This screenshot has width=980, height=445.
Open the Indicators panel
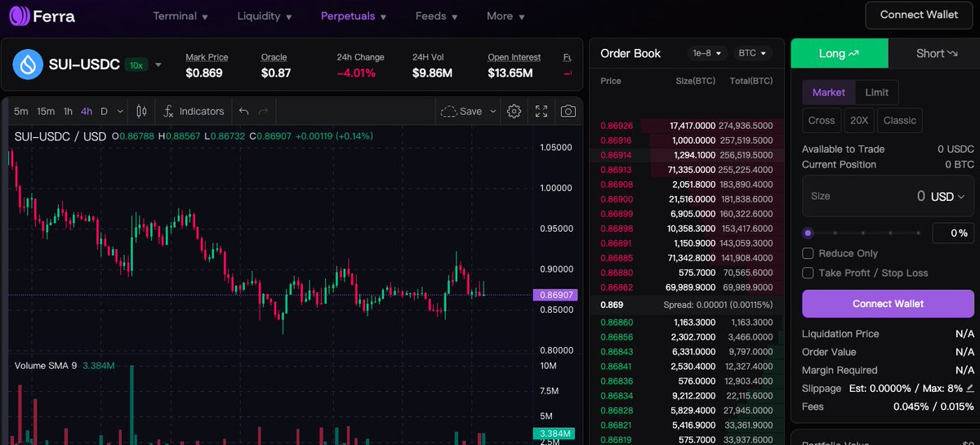[194, 111]
